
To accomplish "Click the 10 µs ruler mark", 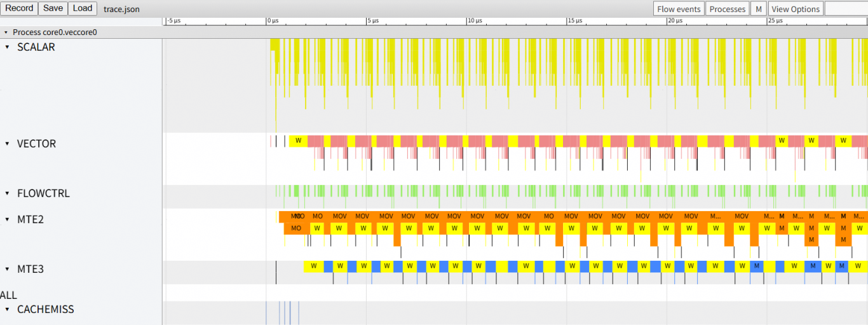I will click(474, 21).
